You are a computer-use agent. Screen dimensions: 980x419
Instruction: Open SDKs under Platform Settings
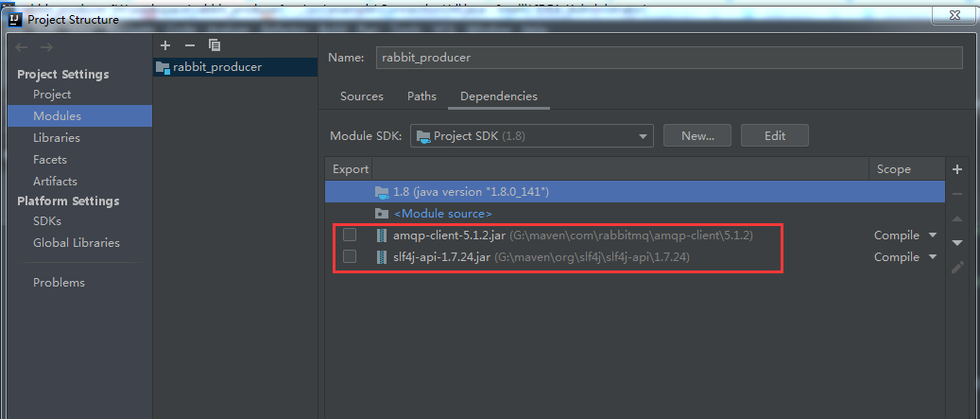[47, 221]
